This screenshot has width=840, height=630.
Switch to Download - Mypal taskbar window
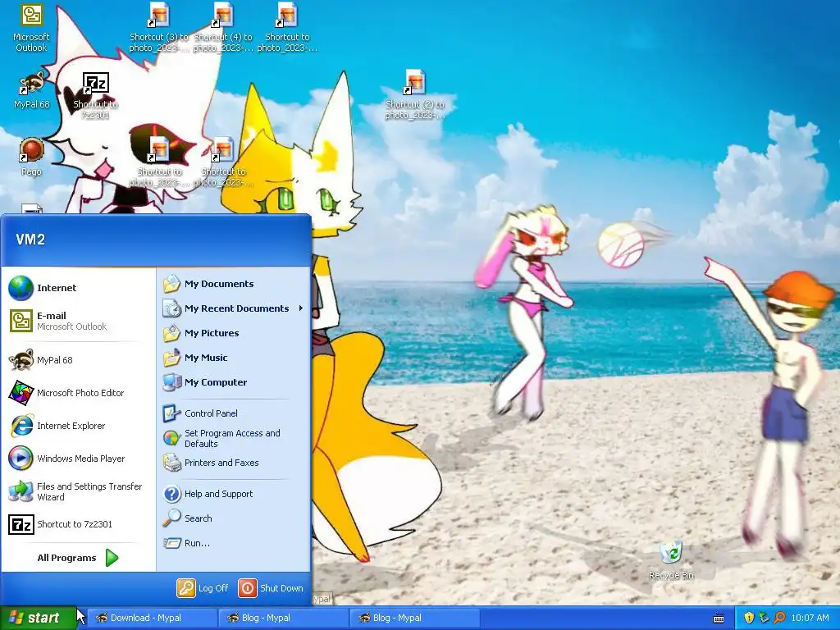(x=151, y=619)
